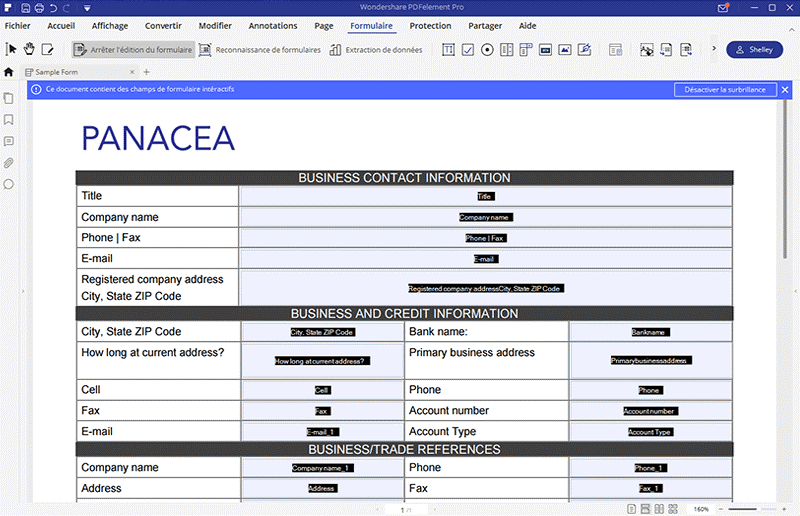Dismiss the interactive fields notification bar
800x516 pixels.
(785, 89)
